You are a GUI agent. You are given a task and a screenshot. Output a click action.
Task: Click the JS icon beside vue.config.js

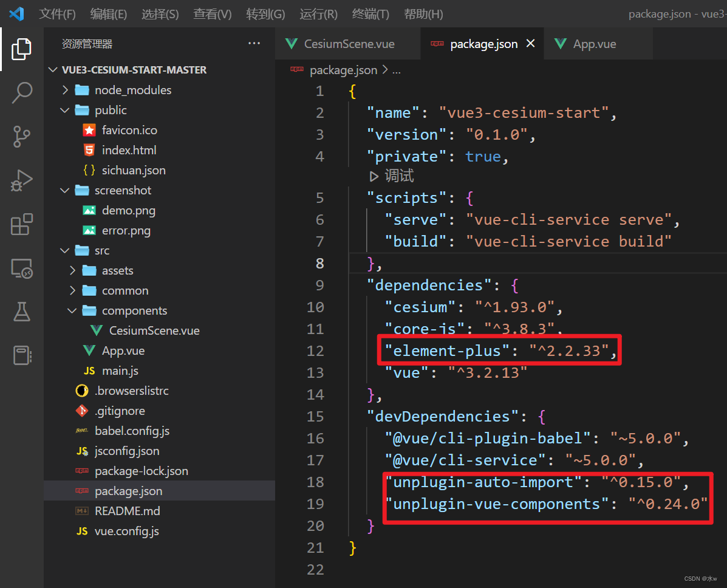[x=82, y=531]
